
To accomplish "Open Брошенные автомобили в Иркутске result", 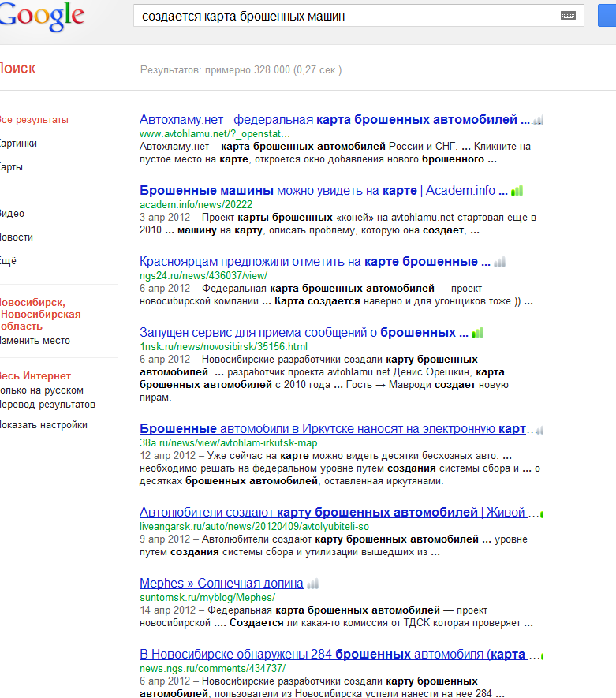I will pos(333,429).
